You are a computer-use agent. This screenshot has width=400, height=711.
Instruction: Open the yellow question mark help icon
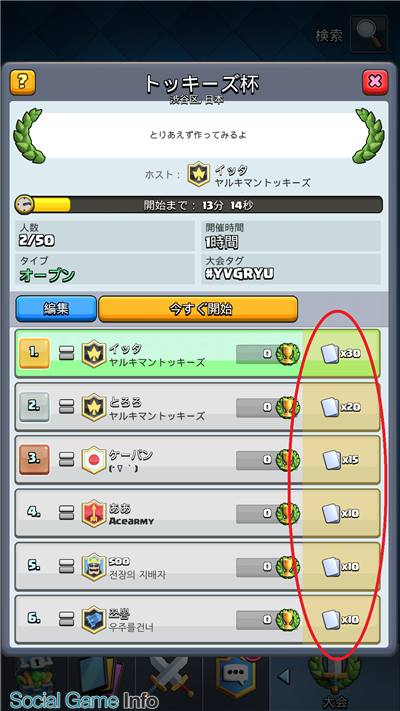(x=23, y=83)
